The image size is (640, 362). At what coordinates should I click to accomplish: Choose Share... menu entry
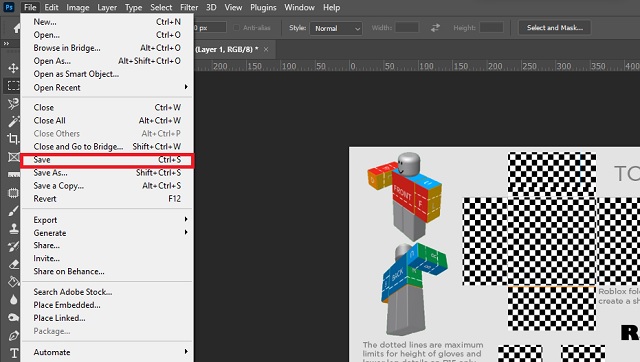pos(107,245)
